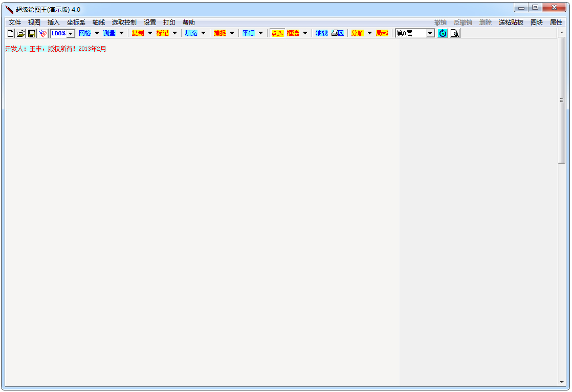Click the Save floppy disk icon
572x392 pixels.
32,33
